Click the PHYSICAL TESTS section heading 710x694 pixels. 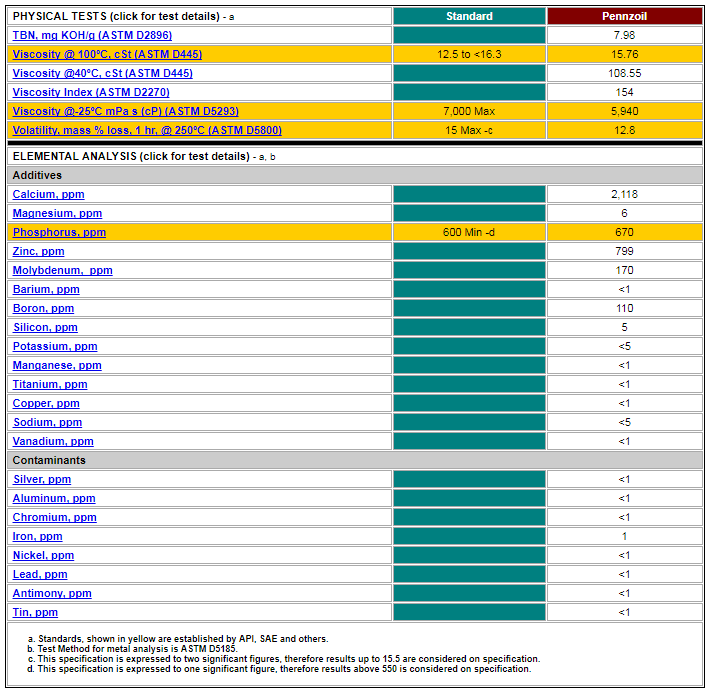pyautogui.click(x=123, y=16)
